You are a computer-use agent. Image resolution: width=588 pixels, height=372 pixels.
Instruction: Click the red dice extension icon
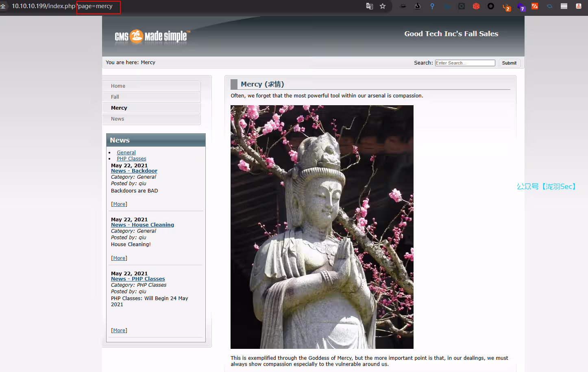click(476, 6)
